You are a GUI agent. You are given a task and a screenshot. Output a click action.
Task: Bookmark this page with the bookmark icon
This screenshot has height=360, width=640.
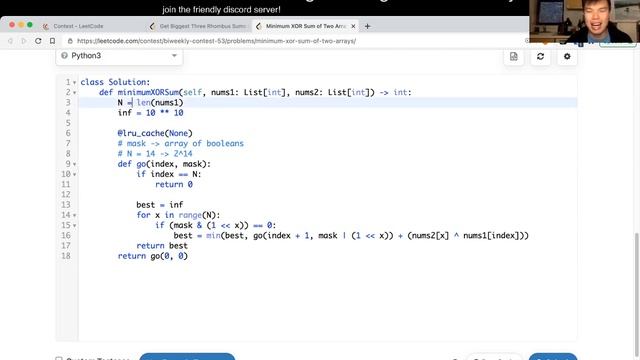52,41
